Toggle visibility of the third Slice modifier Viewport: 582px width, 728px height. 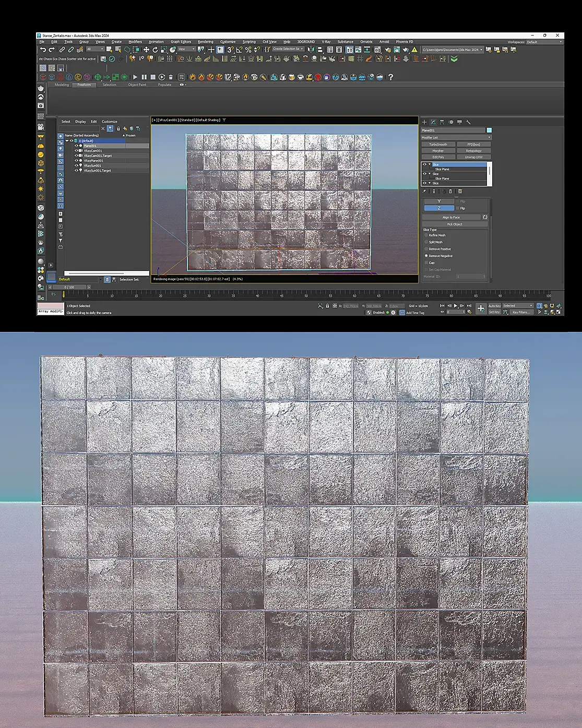click(424, 183)
